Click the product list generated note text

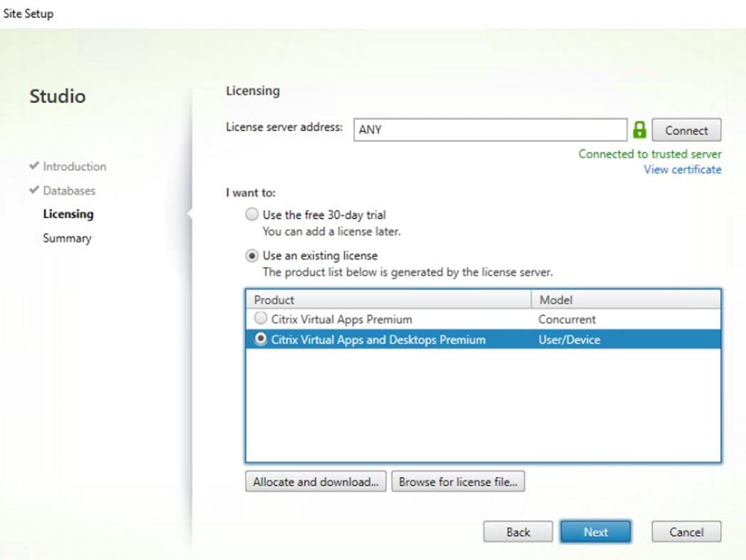click(x=407, y=272)
